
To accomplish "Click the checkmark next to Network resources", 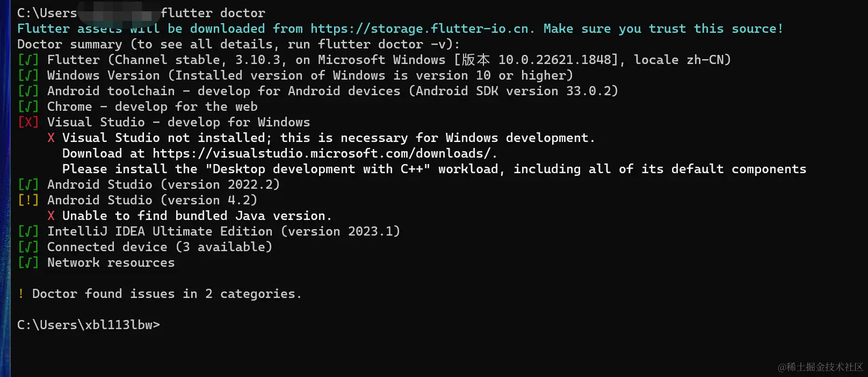I will point(28,262).
